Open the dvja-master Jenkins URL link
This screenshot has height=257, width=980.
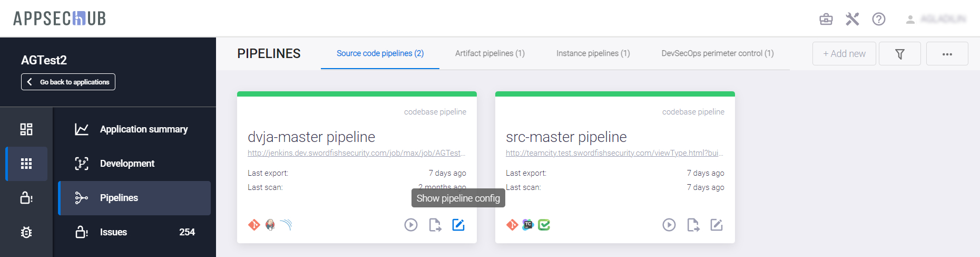[x=356, y=153]
